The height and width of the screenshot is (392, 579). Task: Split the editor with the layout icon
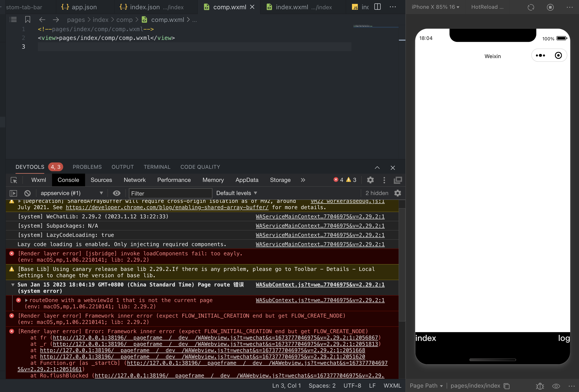[x=377, y=7]
